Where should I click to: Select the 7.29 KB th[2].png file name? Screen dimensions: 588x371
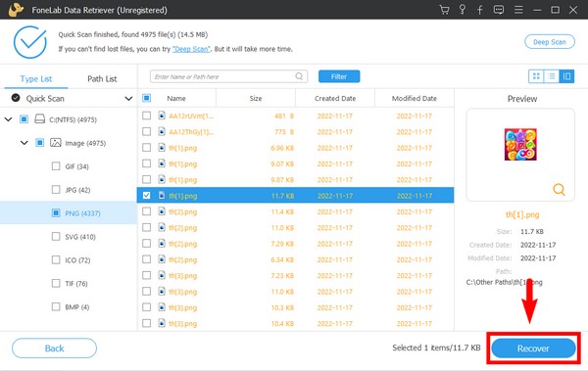click(182, 244)
